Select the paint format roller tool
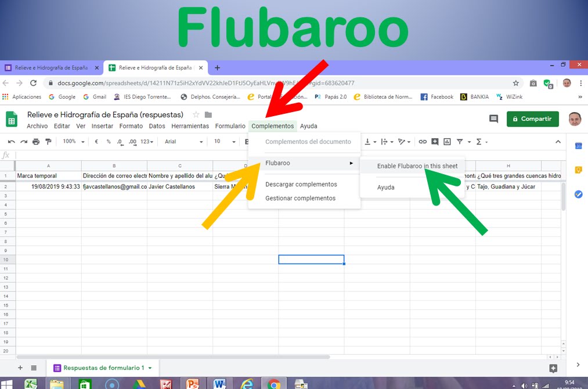The width and height of the screenshot is (588, 389). [x=48, y=142]
